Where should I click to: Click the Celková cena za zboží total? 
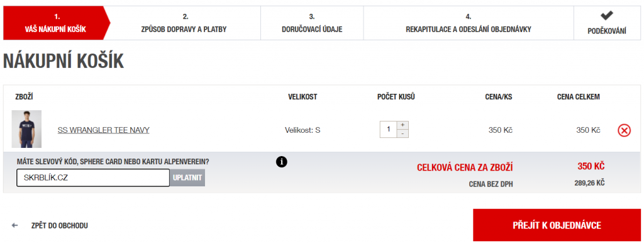(465, 167)
